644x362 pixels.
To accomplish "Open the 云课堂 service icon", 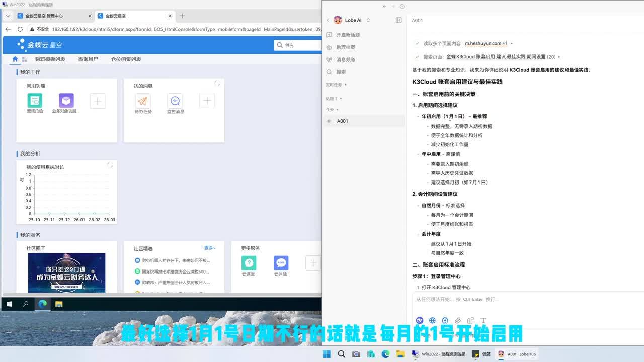I will [x=249, y=263].
